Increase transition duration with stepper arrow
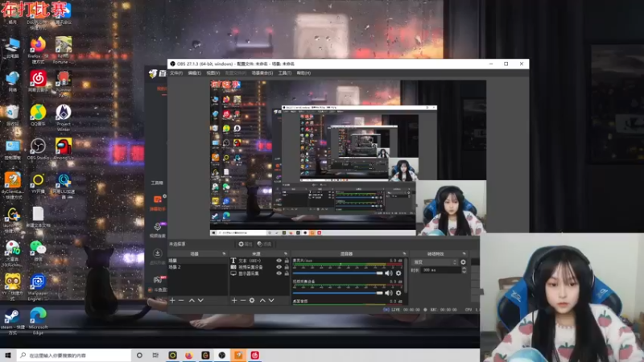This screenshot has width=644, height=362. pos(464,269)
